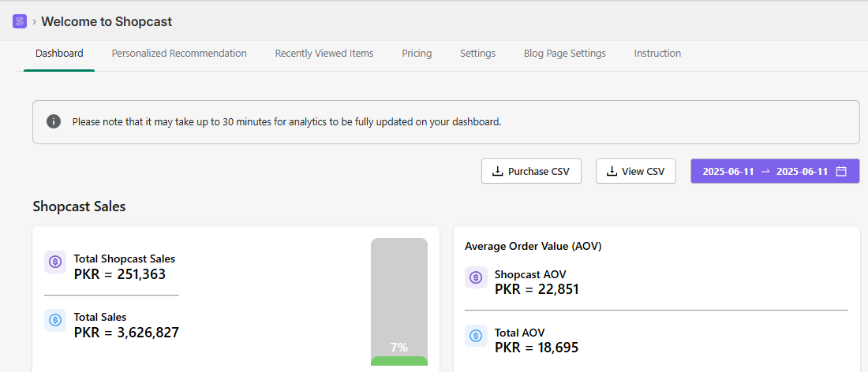This screenshot has width=868, height=372.
Task: Click the Total Shopcast Sales dollar icon
Action: [55, 262]
